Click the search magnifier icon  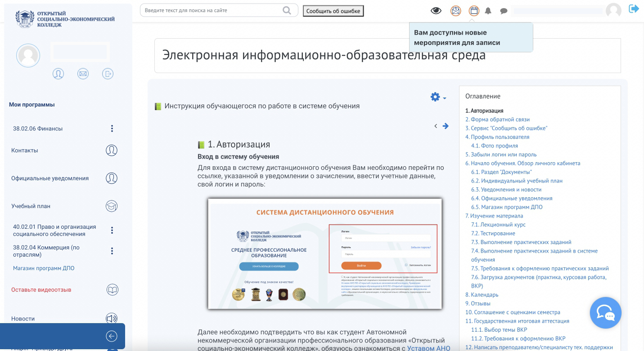pyautogui.click(x=287, y=10)
